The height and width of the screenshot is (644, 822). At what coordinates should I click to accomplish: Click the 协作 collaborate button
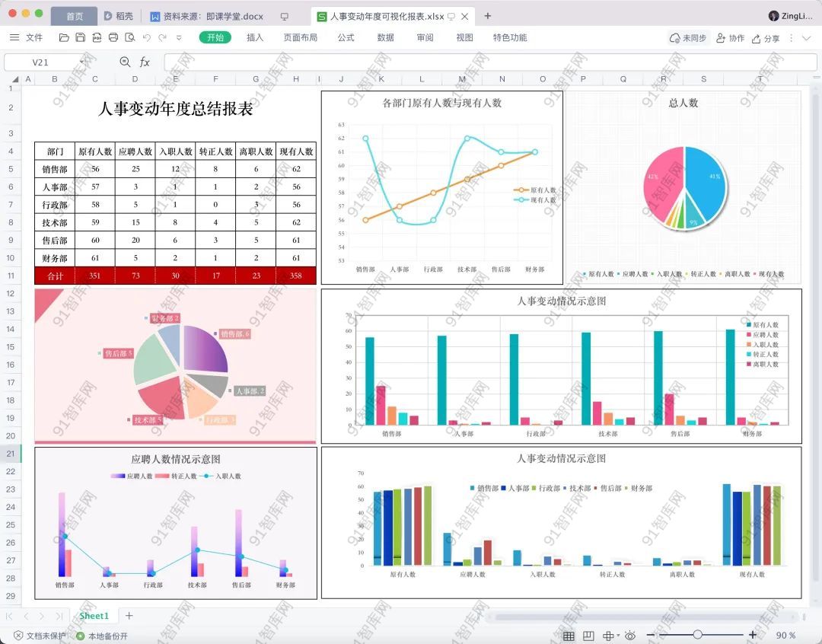tap(730, 38)
